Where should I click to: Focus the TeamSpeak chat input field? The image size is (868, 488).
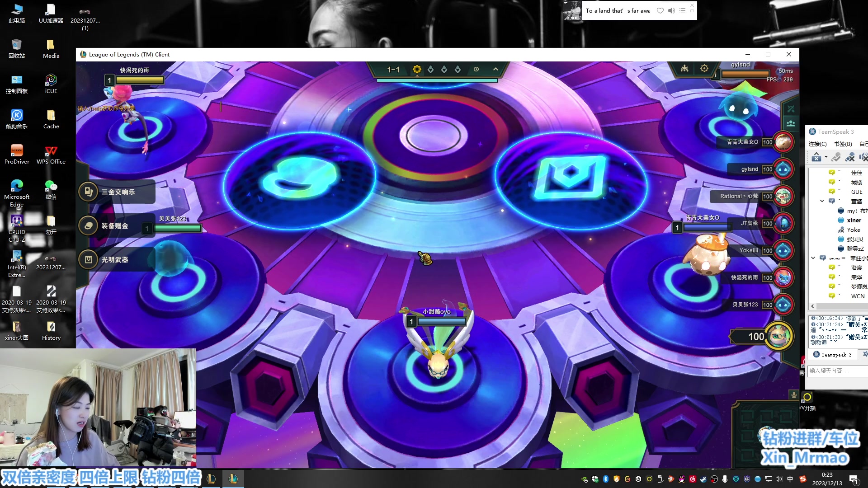(x=837, y=371)
